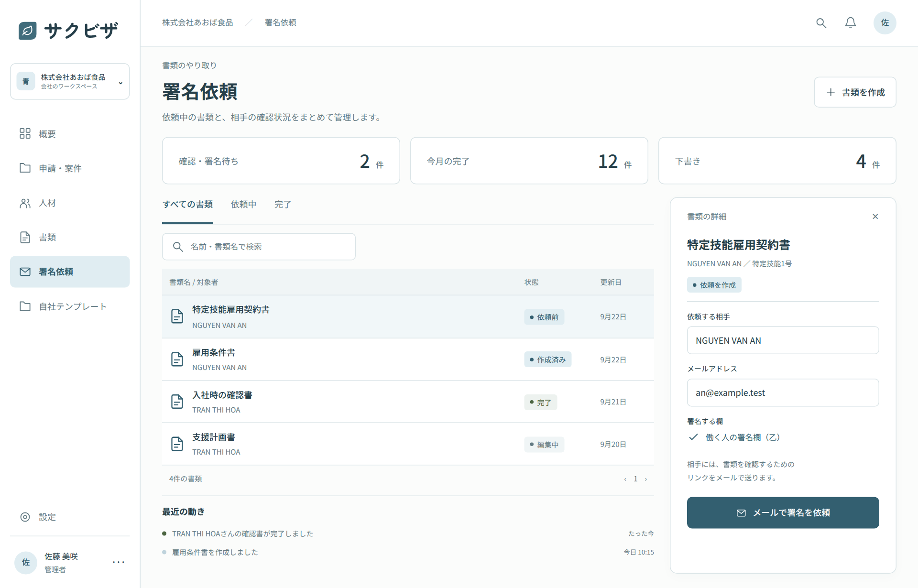Switch to すべての書類 tab
This screenshot has width=918, height=588.
click(x=187, y=205)
